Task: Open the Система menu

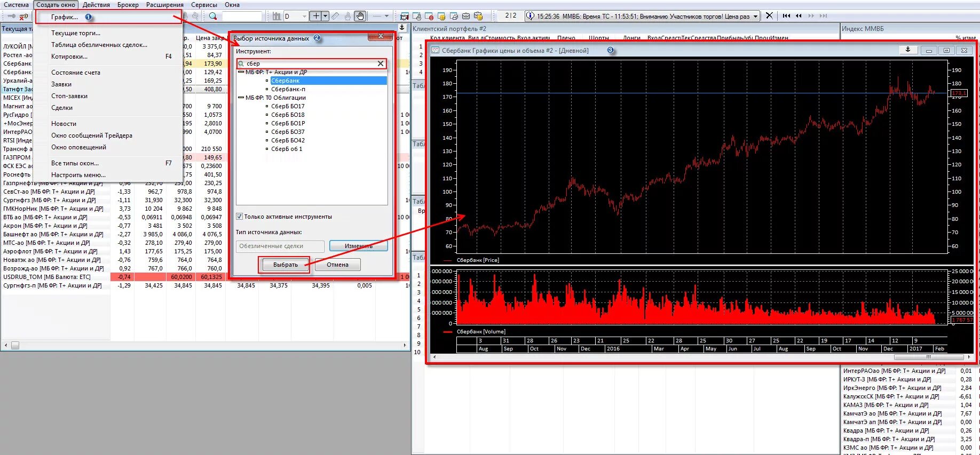Action: 16,5
